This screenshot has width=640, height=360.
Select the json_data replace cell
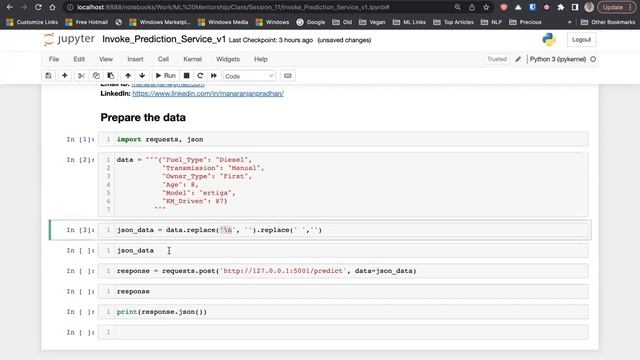343,230
